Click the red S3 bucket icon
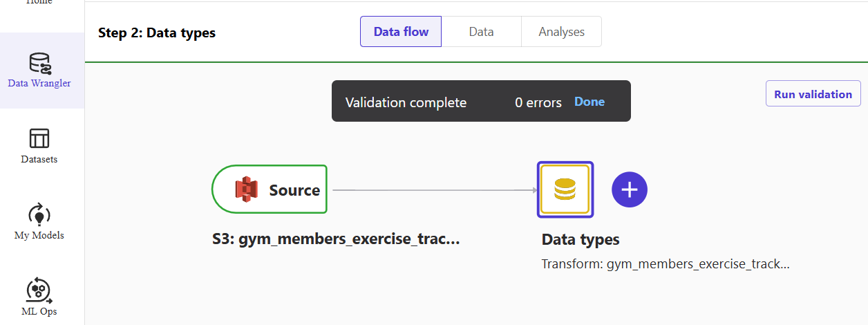Image resolution: width=868 pixels, height=325 pixels. (246, 189)
